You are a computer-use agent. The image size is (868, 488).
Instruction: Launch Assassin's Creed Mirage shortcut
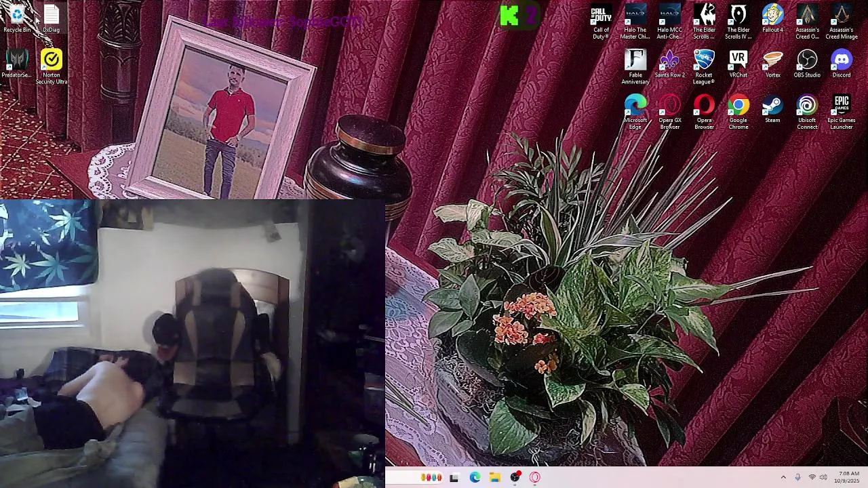coord(842,22)
